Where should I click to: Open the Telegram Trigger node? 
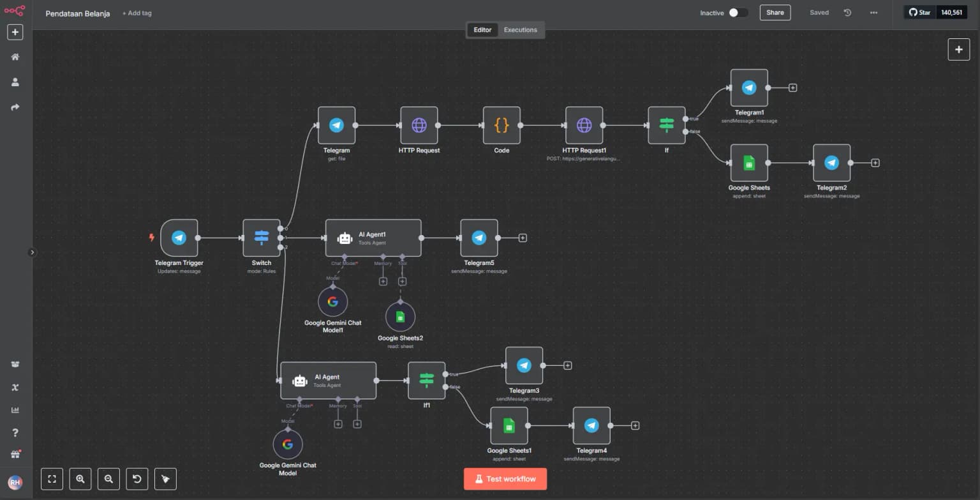(x=179, y=238)
